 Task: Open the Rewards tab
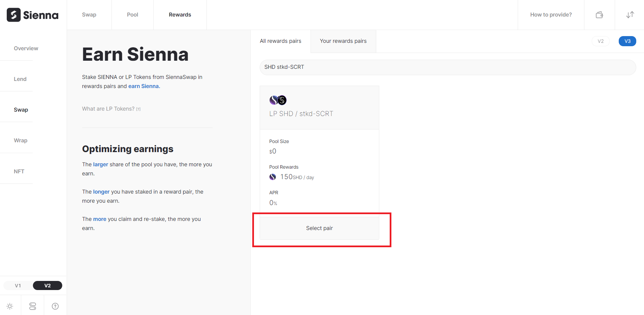tap(180, 15)
